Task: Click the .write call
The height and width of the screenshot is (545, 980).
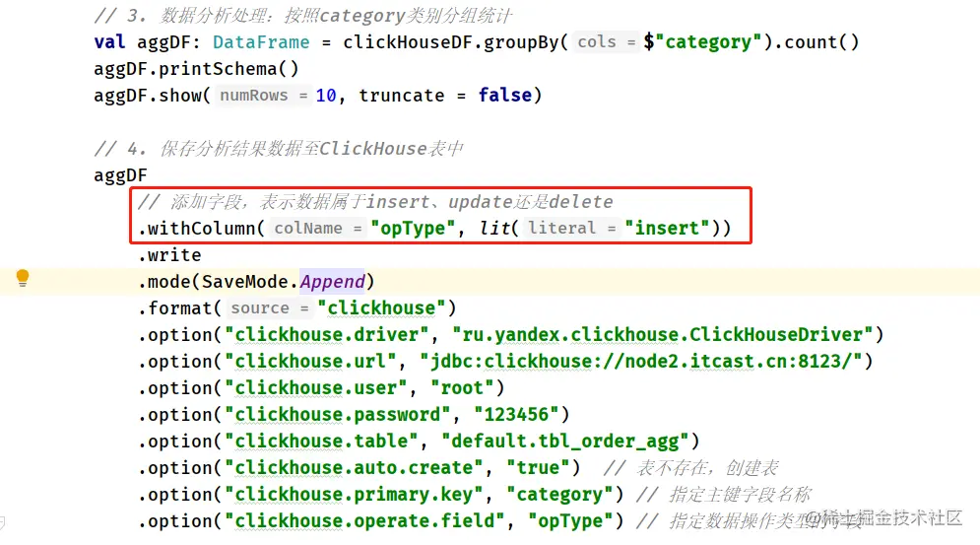Action: [x=169, y=255]
